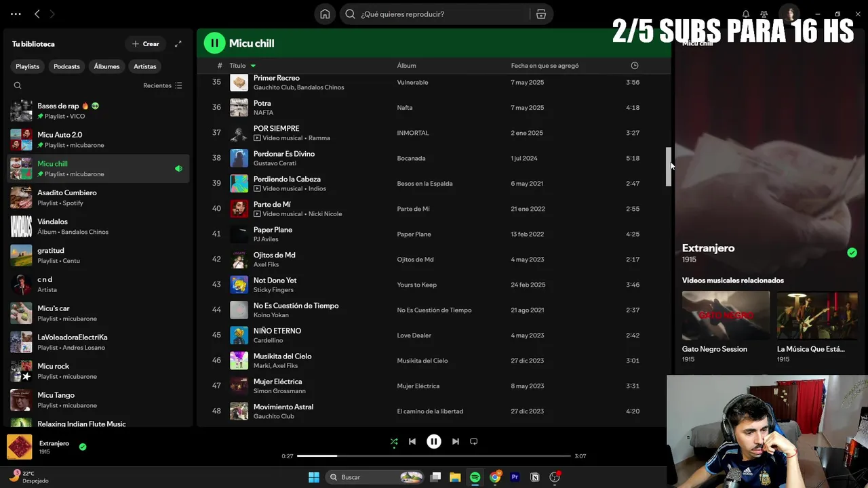Image resolution: width=868 pixels, height=488 pixels.
Task: Open the three-dots menu at top left
Action: coord(16,14)
